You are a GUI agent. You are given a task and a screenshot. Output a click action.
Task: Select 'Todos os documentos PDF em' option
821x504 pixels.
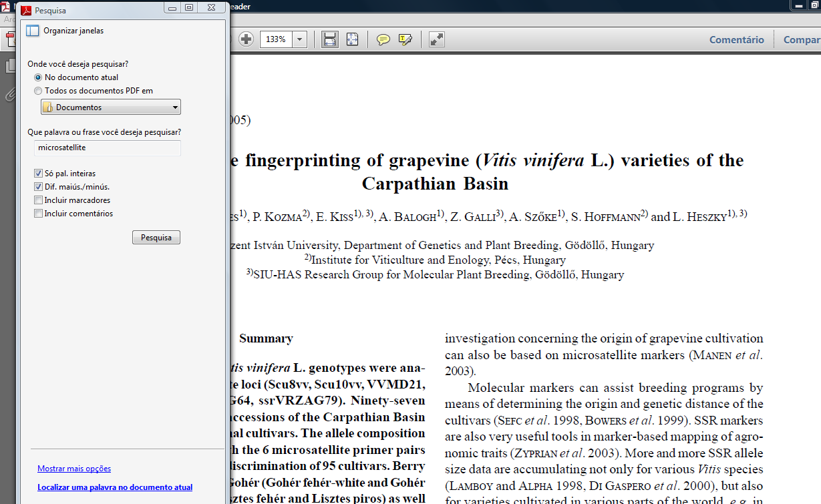pos(38,91)
